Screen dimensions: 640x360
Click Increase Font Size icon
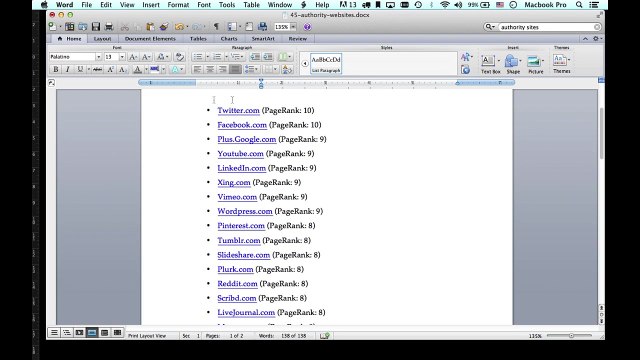pos(133,57)
